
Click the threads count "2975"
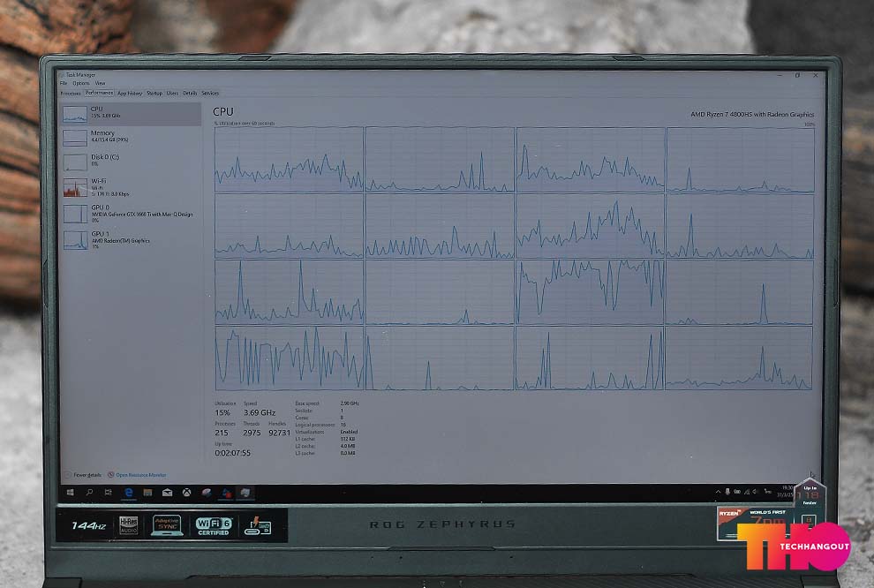pyautogui.click(x=252, y=433)
